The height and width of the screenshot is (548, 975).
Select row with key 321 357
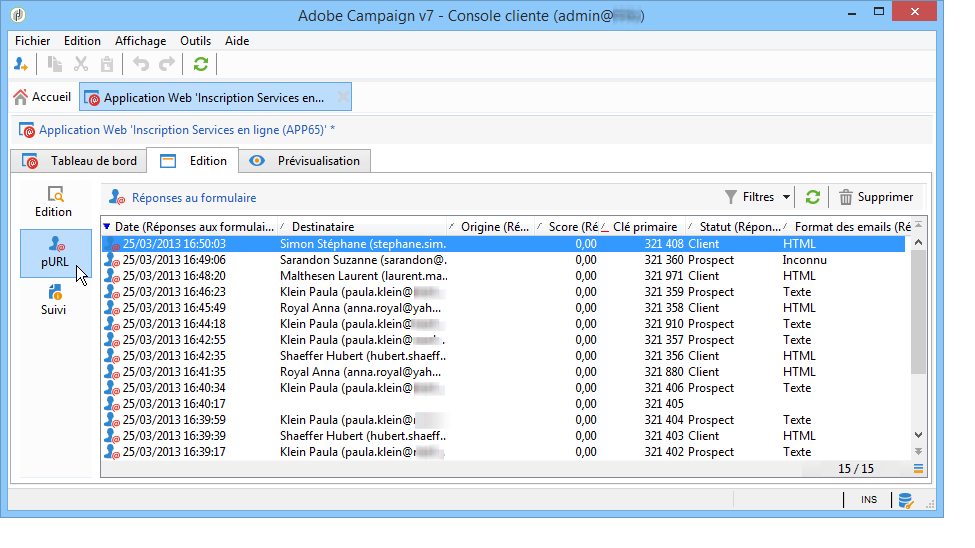(504, 340)
